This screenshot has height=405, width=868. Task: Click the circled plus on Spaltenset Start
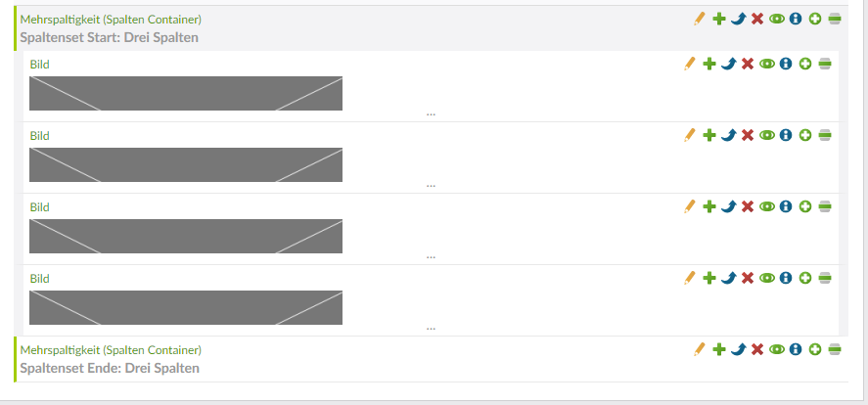coord(814,19)
